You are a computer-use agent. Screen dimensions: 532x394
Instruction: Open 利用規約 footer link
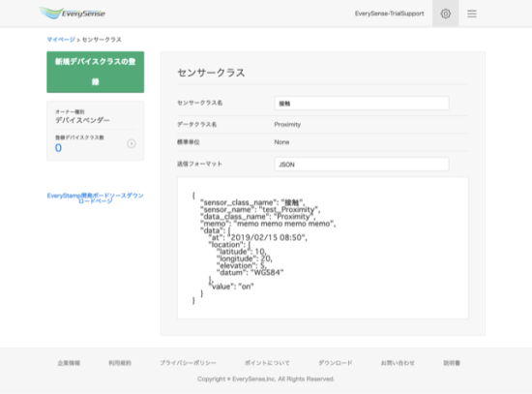coord(120,363)
